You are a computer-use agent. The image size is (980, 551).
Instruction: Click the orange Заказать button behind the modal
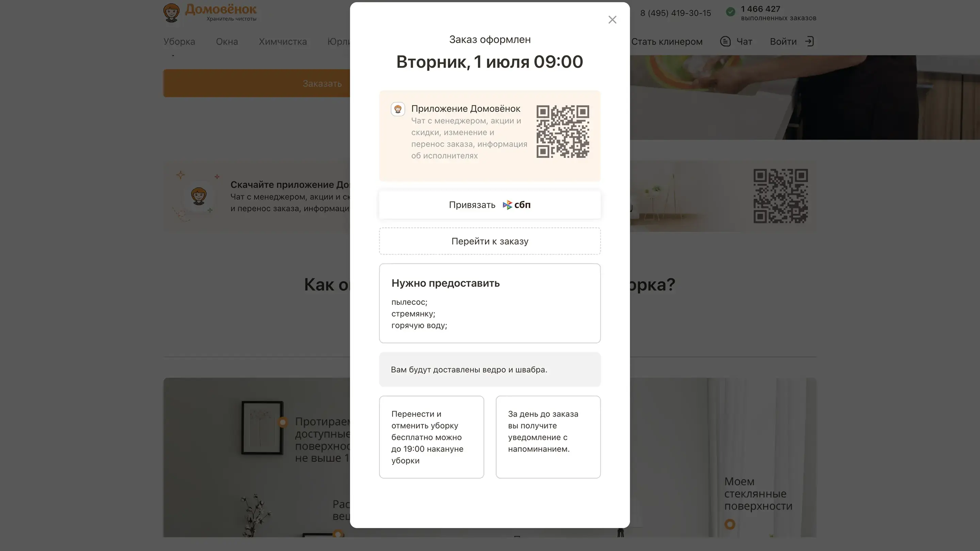tap(257, 83)
